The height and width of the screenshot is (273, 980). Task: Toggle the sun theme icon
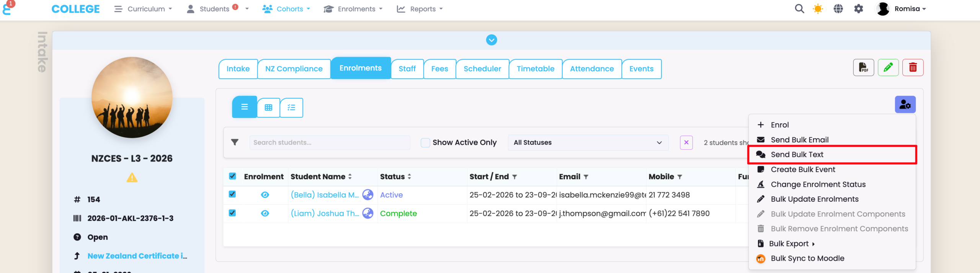pos(818,9)
